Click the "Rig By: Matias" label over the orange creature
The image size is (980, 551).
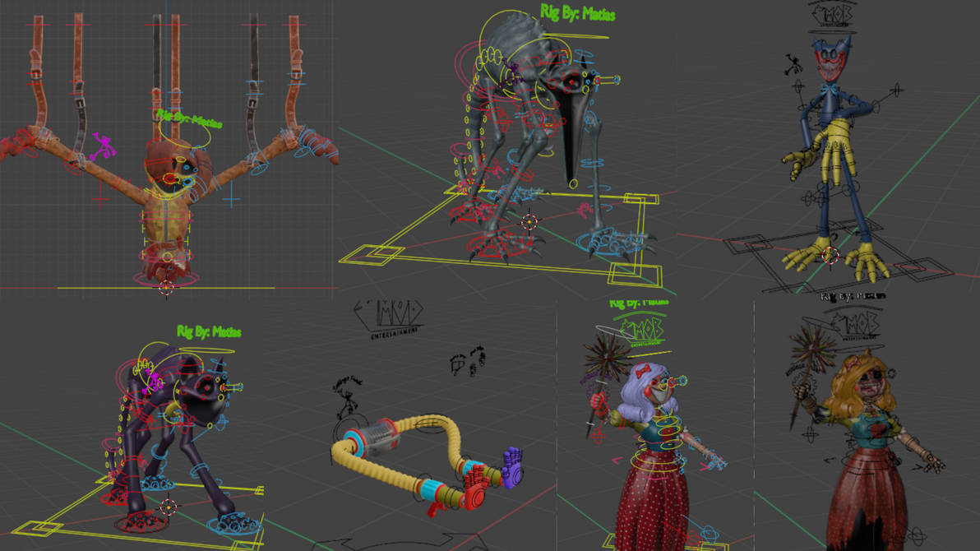[189, 118]
